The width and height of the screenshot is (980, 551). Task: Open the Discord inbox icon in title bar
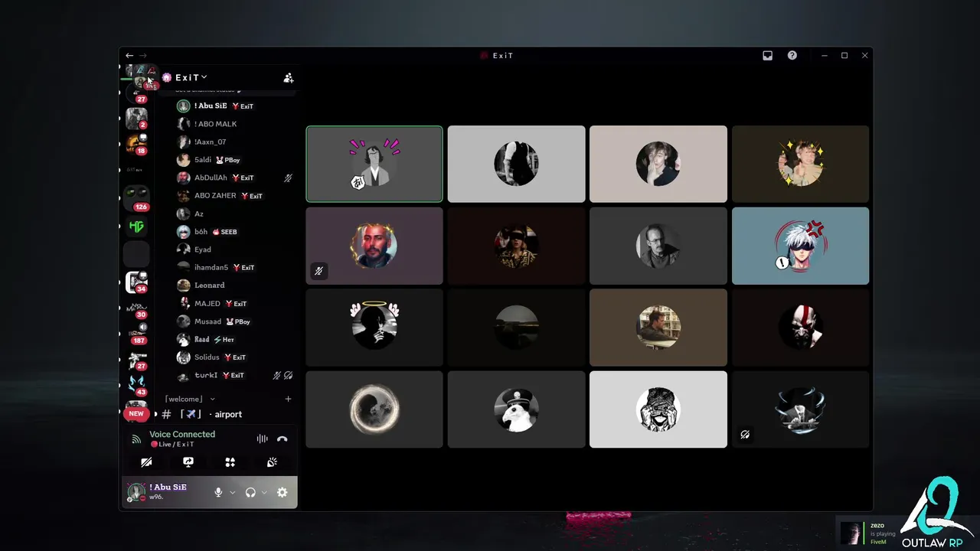click(767, 55)
